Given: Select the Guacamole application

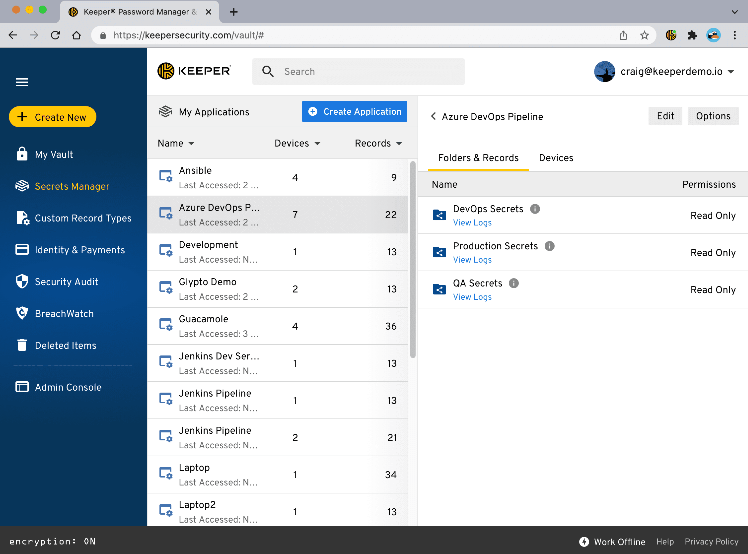Looking at the screenshot, I should tap(278, 326).
